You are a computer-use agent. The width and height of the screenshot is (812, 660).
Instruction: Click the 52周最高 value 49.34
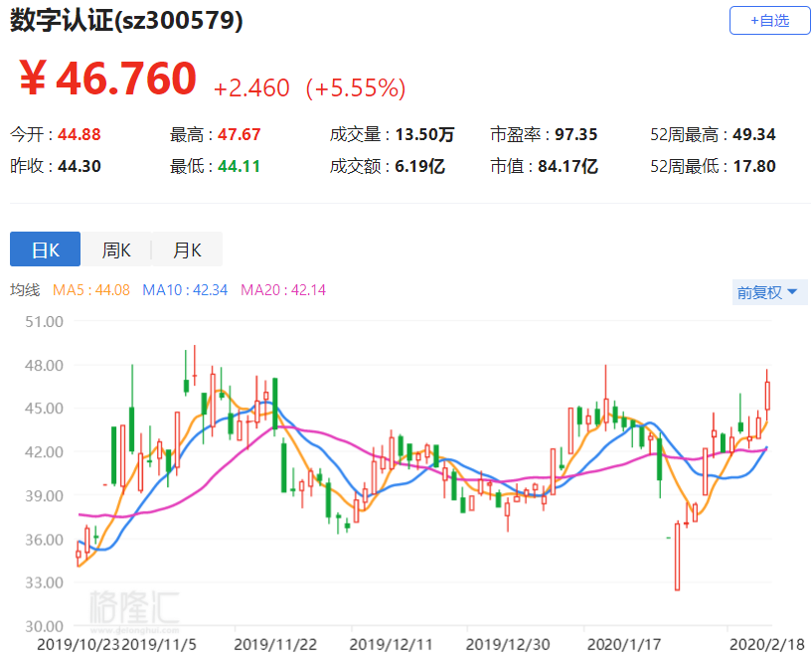click(754, 135)
